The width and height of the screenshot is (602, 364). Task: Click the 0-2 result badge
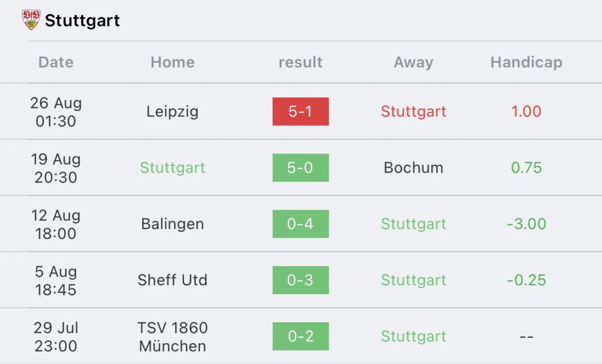300,336
